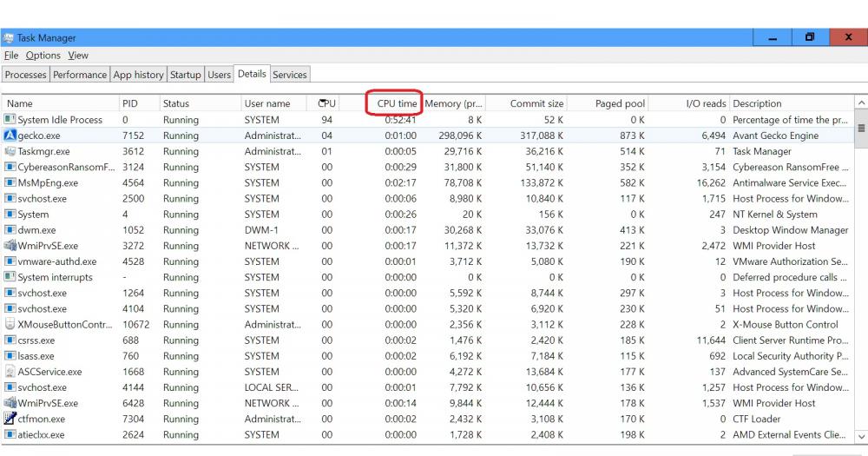Viewport: 868px width, 456px height.
Task: Select the System process name
Action: tap(33, 215)
